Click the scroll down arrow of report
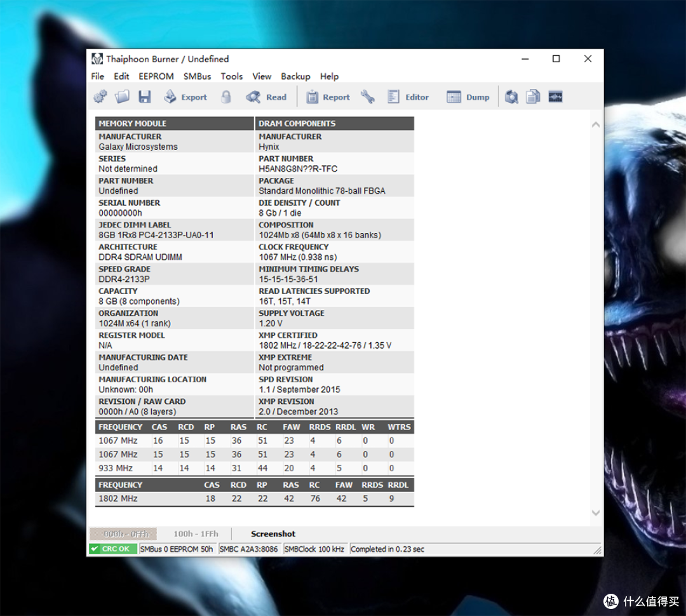Image resolution: width=686 pixels, height=616 pixels. [595, 512]
